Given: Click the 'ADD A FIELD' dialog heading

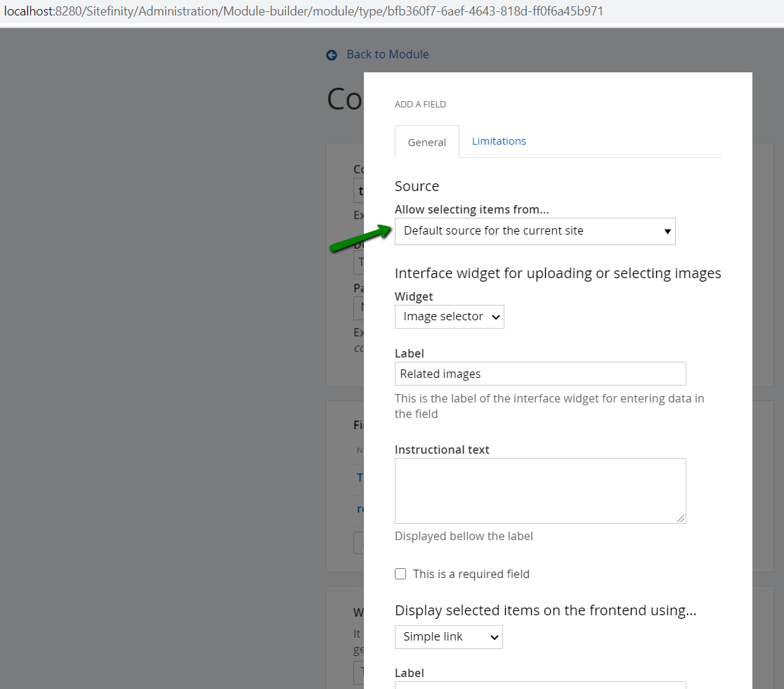Looking at the screenshot, I should [421, 105].
